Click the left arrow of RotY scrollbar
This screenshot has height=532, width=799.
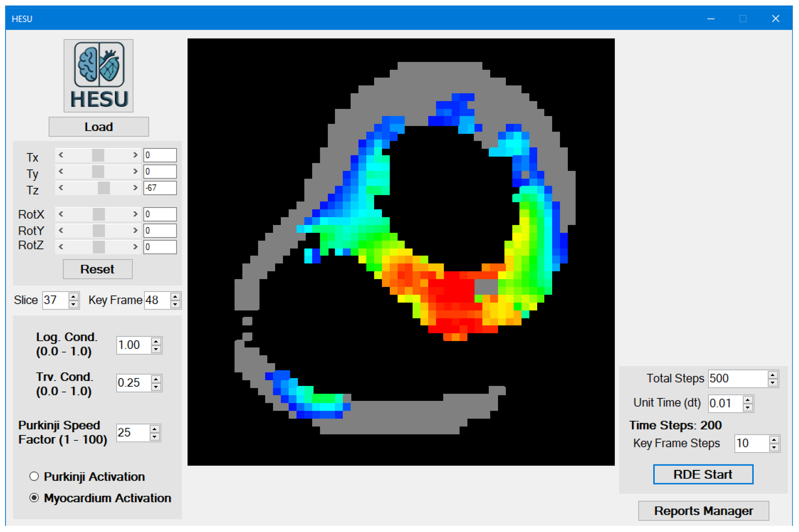(61, 230)
